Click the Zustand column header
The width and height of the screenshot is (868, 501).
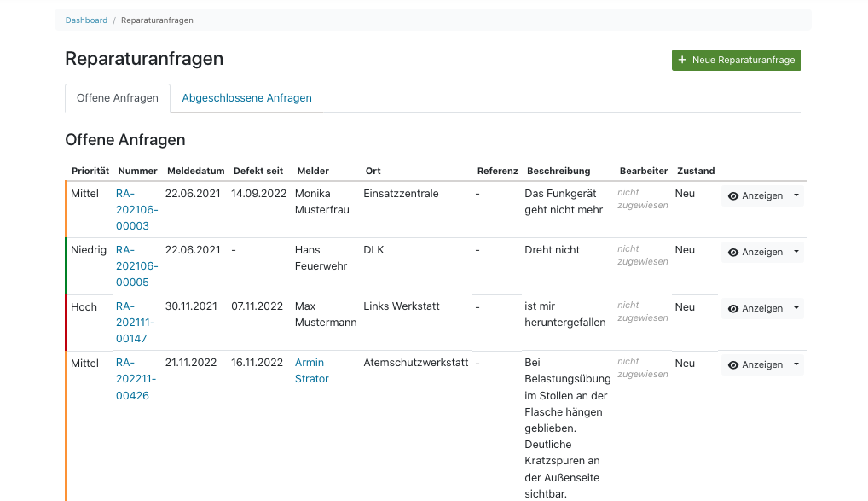(696, 171)
